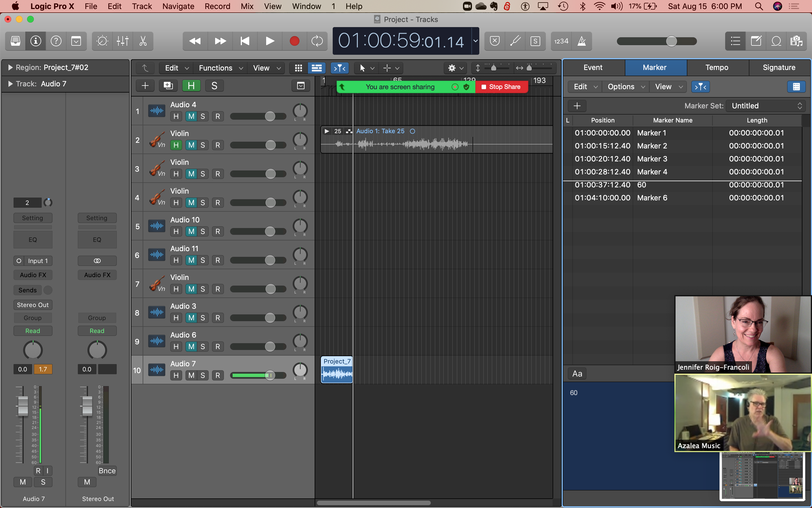Image resolution: width=812 pixels, height=508 pixels.
Task: Open the tracks area Edit menu
Action: point(177,68)
